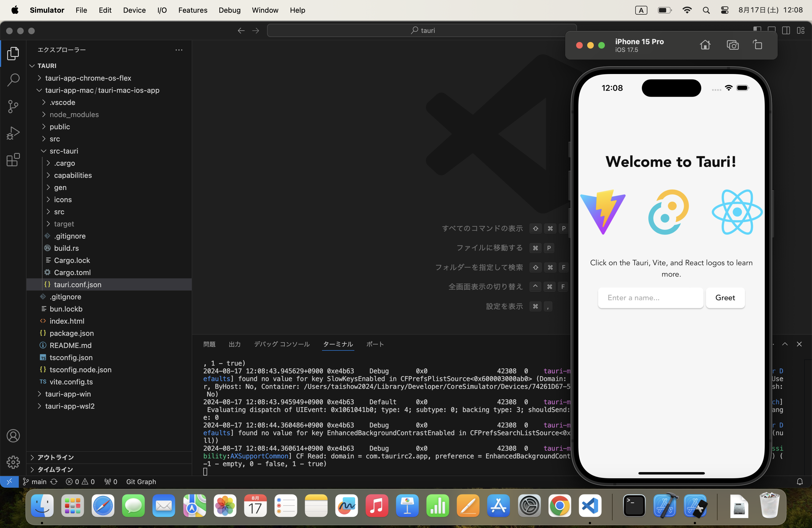Screen dimensions: 812x528
Task: Click the main branch in status bar
Action: [35, 481]
